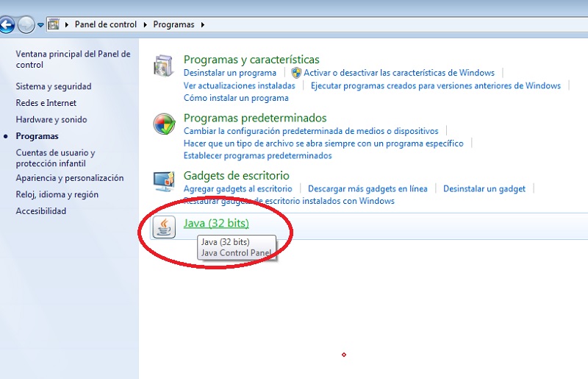
Task: Expand arrow between Panel de control and Programas
Action: click(x=145, y=25)
